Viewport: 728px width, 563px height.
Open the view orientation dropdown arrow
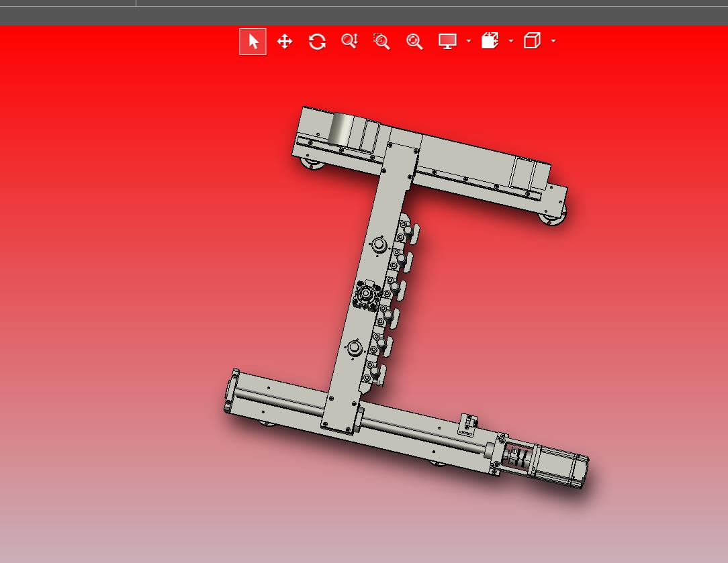tap(553, 41)
